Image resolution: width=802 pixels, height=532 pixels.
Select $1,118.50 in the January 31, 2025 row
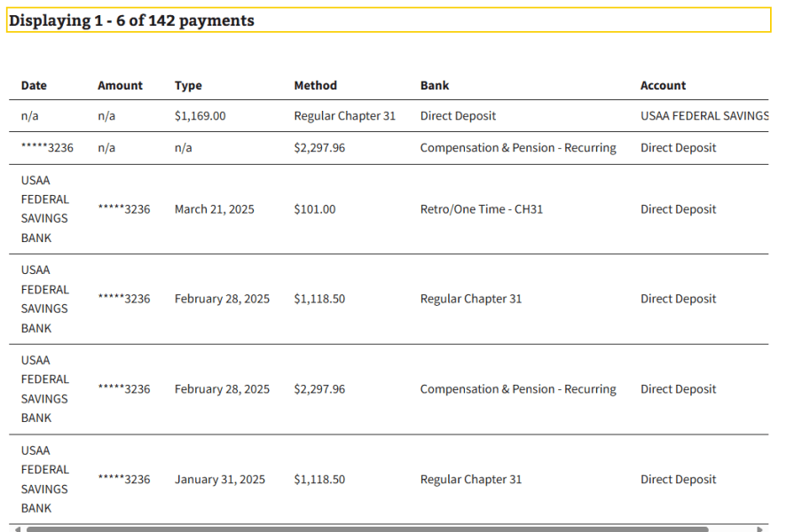(319, 480)
